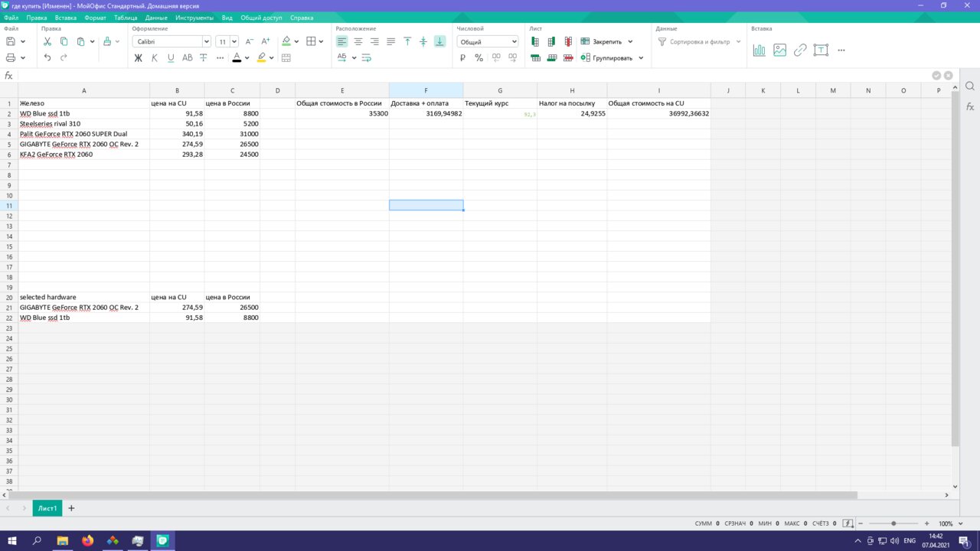The height and width of the screenshot is (551, 980).
Task: Click the Cut scissors icon
Action: (47, 42)
